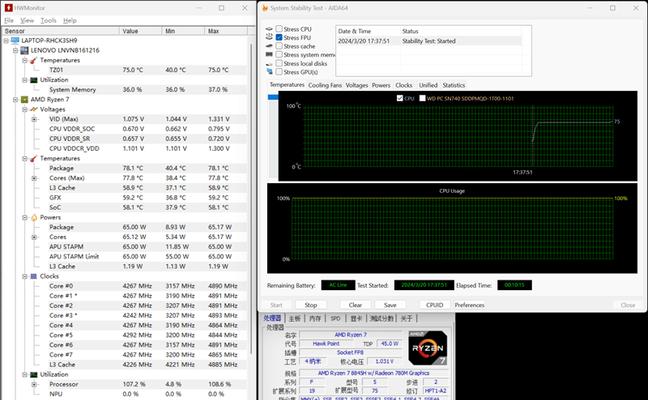The height and width of the screenshot is (400, 648).
Task: Click Utilization icon above the Processor row
Action: (x=34, y=375)
